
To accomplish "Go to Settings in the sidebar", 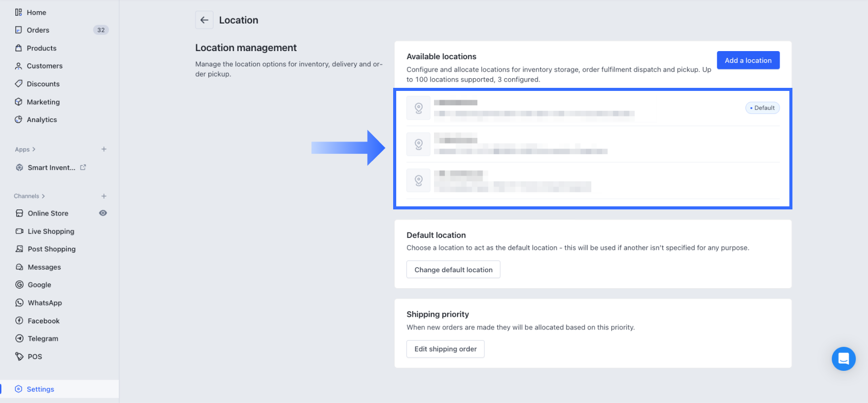I will 40,389.
